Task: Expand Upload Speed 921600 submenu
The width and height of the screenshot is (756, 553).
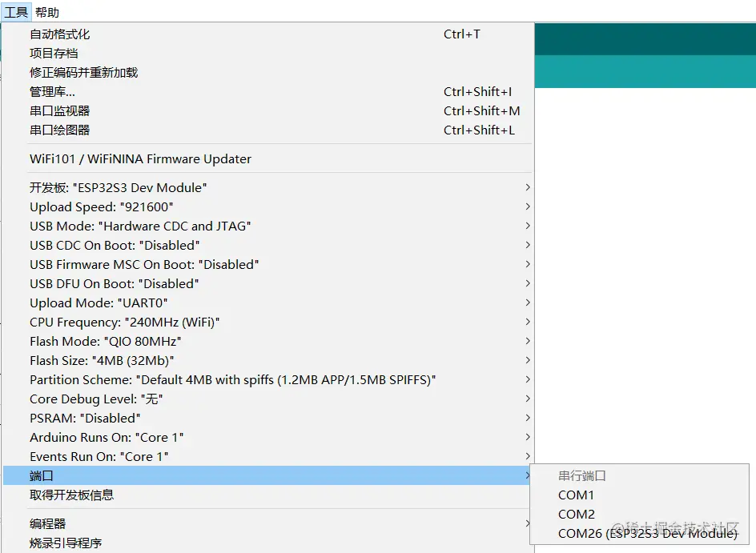Action: 268,206
